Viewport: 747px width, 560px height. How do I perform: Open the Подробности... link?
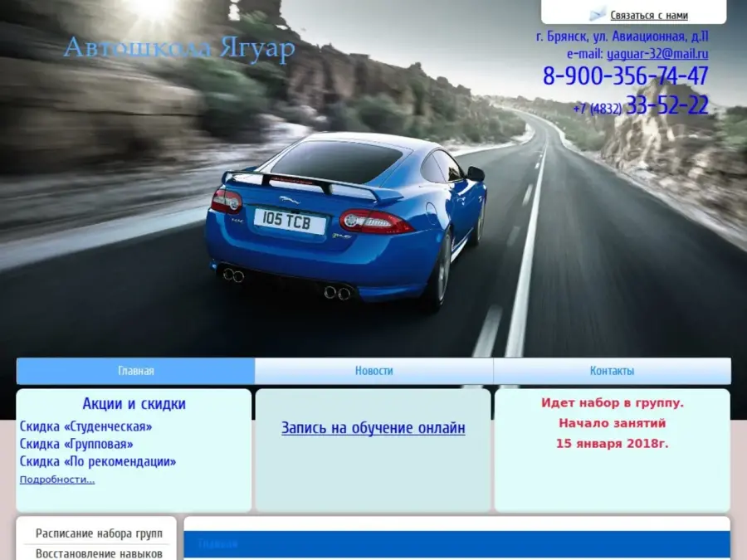point(57,480)
